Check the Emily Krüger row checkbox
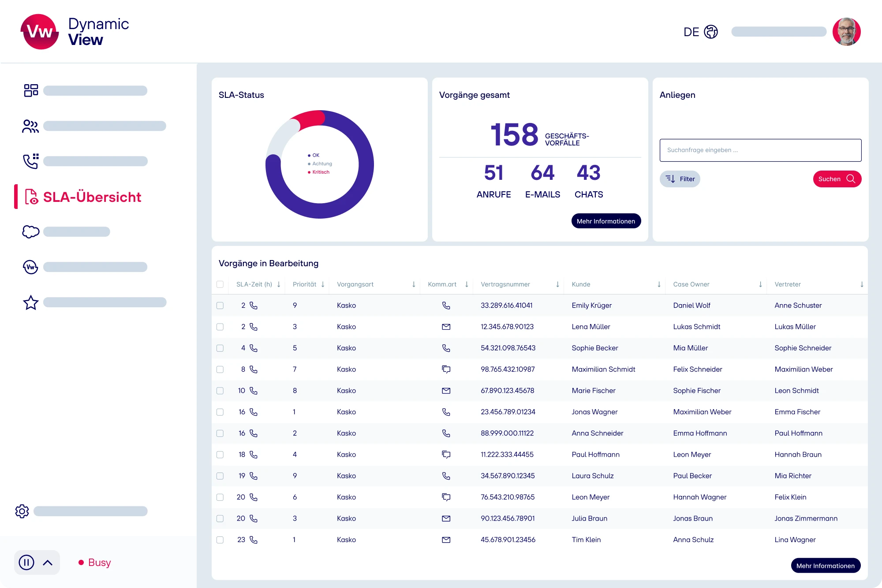 click(x=220, y=305)
